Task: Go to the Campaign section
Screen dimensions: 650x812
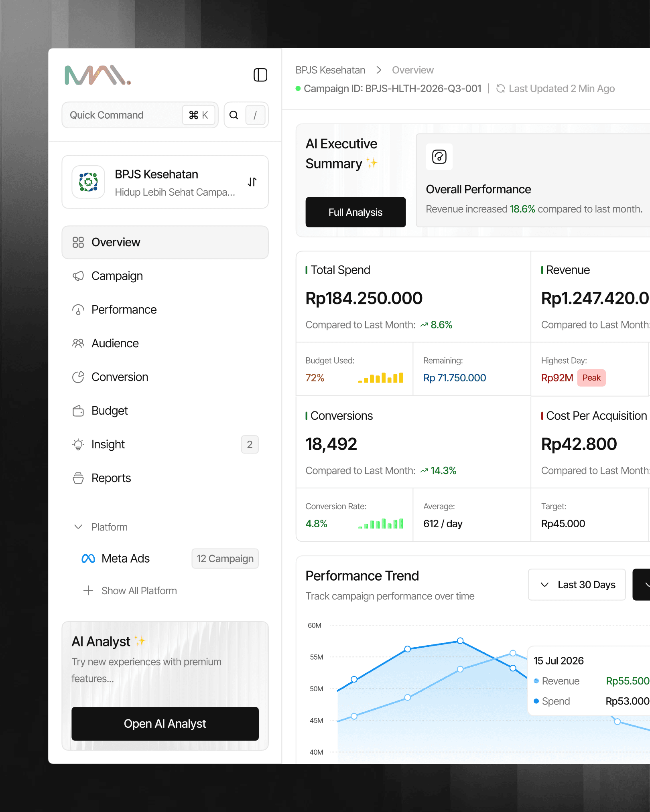Action: click(x=165, y=276)
